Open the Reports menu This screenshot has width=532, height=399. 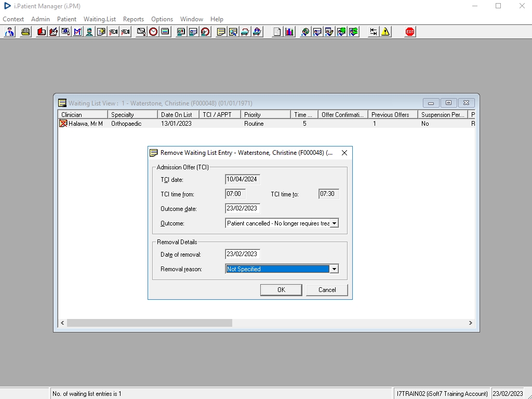point(134,19)
